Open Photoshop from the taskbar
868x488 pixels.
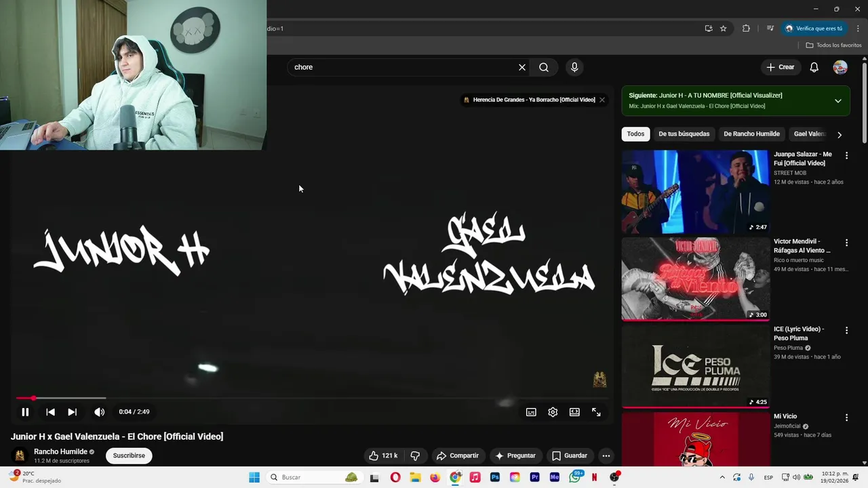click(x=495, y=477)
